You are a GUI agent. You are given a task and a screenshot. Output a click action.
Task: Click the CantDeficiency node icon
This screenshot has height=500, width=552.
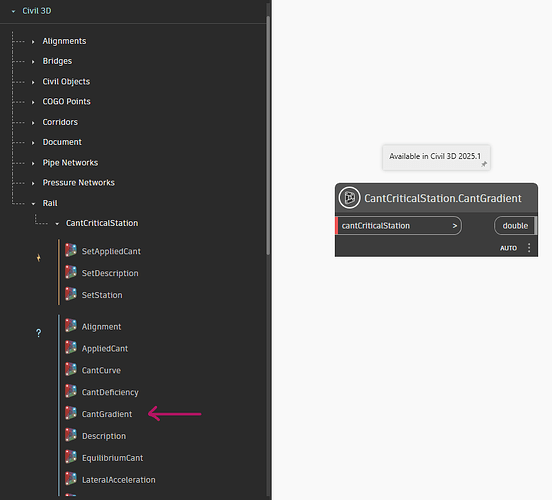coord(71,392)
